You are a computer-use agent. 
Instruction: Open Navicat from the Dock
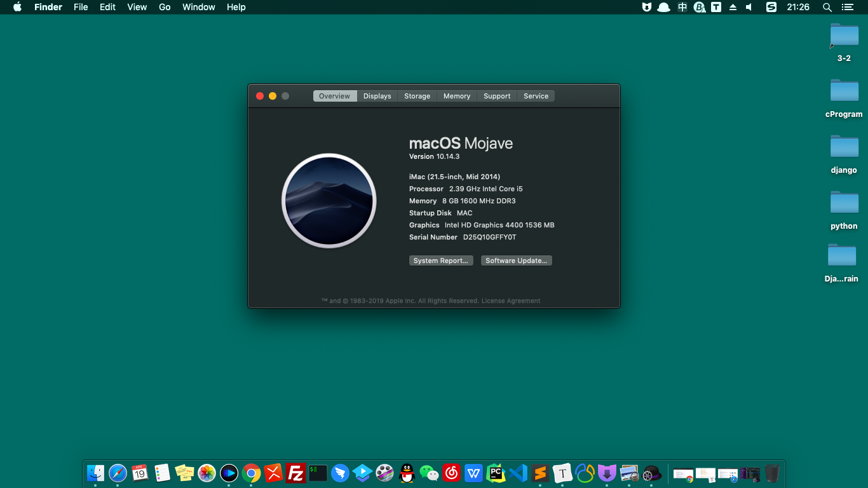585,473
